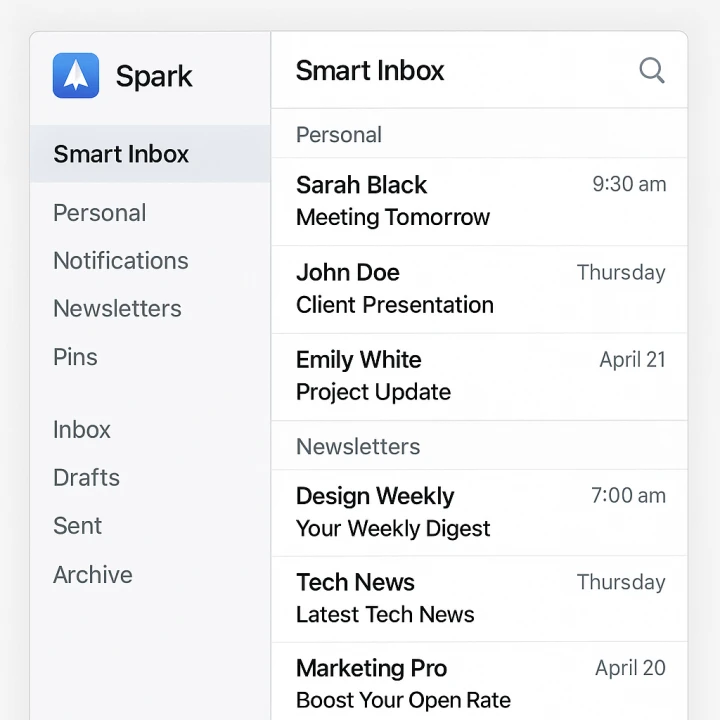Open Newsletters in the sidebar
Image resolution: width=720 pixels, height=720 pixels.
pyautogui.click(x=117, y=308)
